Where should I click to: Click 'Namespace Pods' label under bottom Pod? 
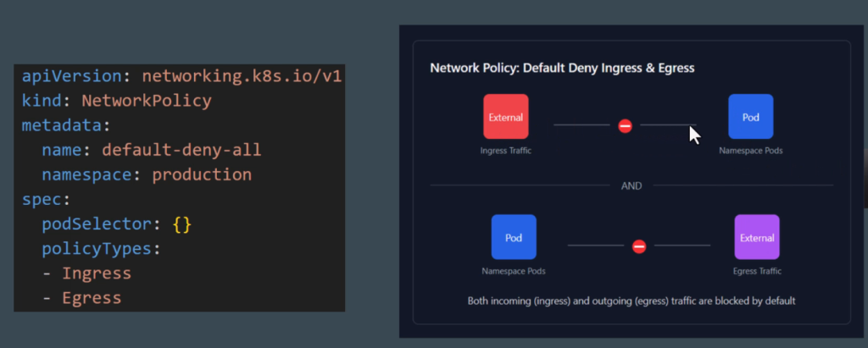[x=514, y=271]
